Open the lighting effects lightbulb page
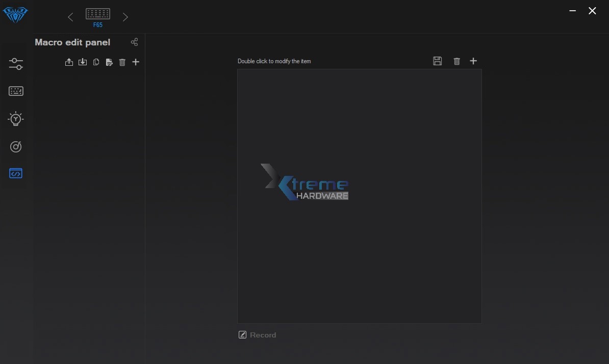 coord(16,119)
